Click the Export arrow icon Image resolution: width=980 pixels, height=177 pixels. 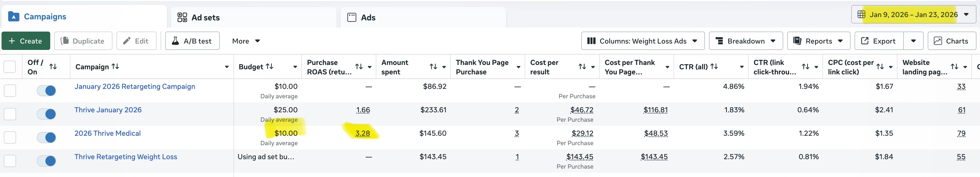coord(865,41)
